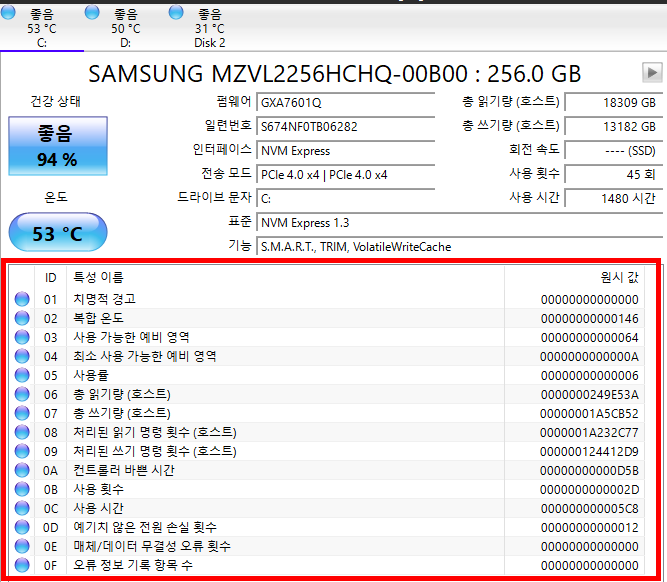This screenshot has height=582, width=667.
Task: Switch to the D: drive tab
Action: pos(125,28)
